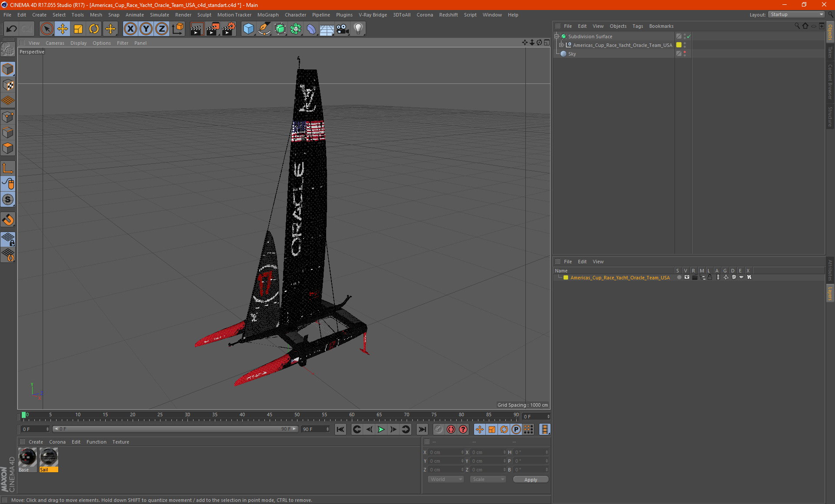Image resolution: width=835 pixels, height=504 pixels.
Task: Toggle Subdivision Surface enable checkmark
Action: click(x=689, y=36)
